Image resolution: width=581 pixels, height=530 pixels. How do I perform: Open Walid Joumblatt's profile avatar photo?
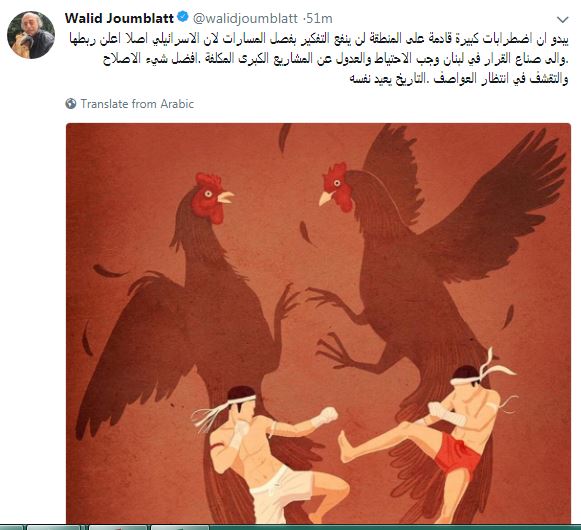click(31, 35)
